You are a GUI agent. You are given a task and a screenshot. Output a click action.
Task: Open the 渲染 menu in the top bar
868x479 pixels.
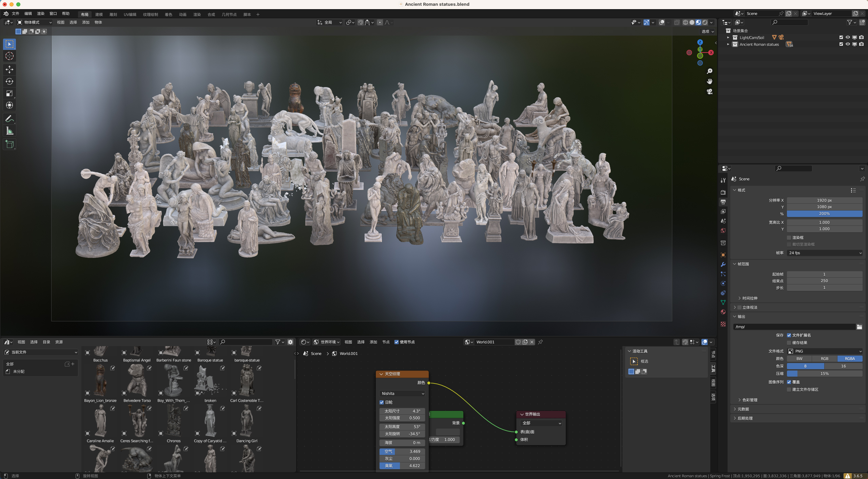point(40,14)
